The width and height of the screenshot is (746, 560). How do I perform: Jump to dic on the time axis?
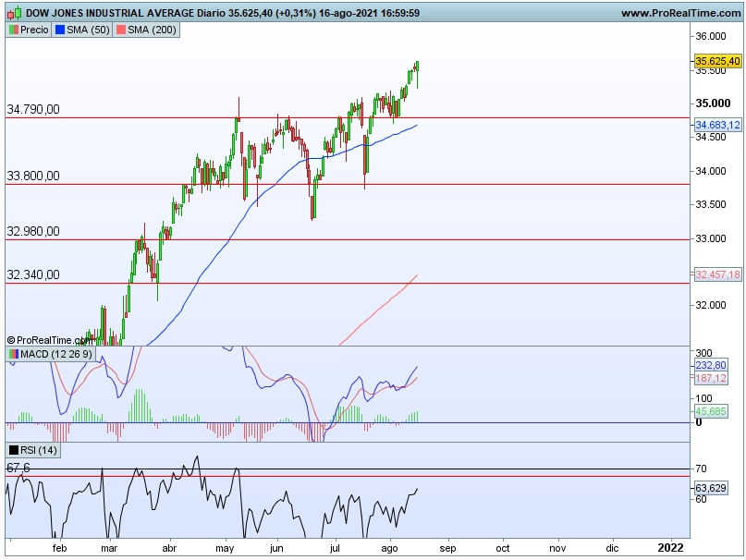point(612,548)
